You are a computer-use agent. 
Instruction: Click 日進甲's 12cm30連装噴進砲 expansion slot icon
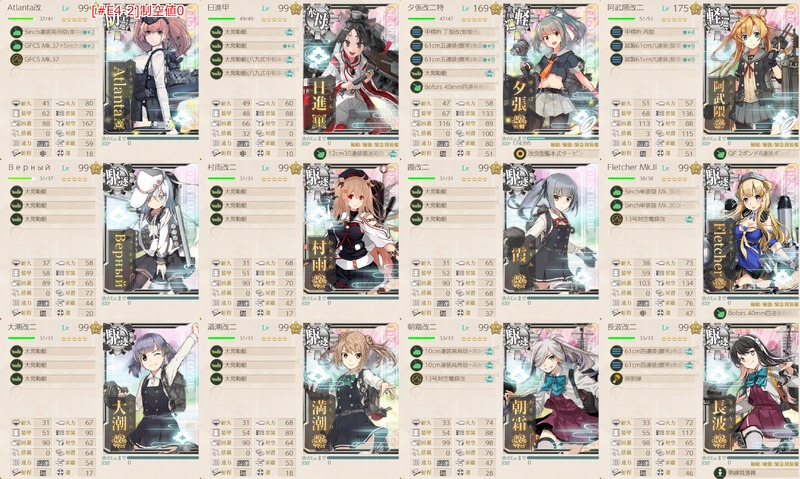coord(320,153)
